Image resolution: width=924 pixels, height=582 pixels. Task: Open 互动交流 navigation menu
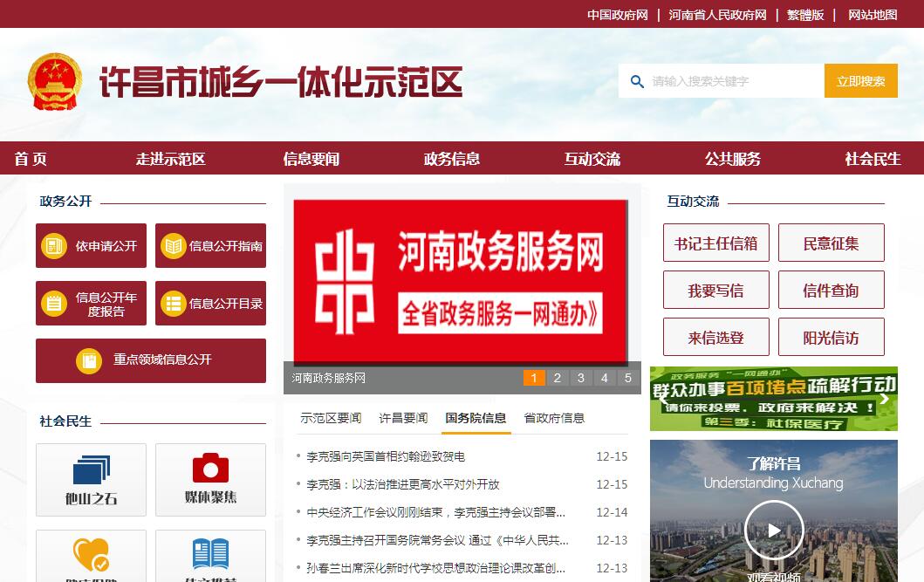tap(592, 159)
